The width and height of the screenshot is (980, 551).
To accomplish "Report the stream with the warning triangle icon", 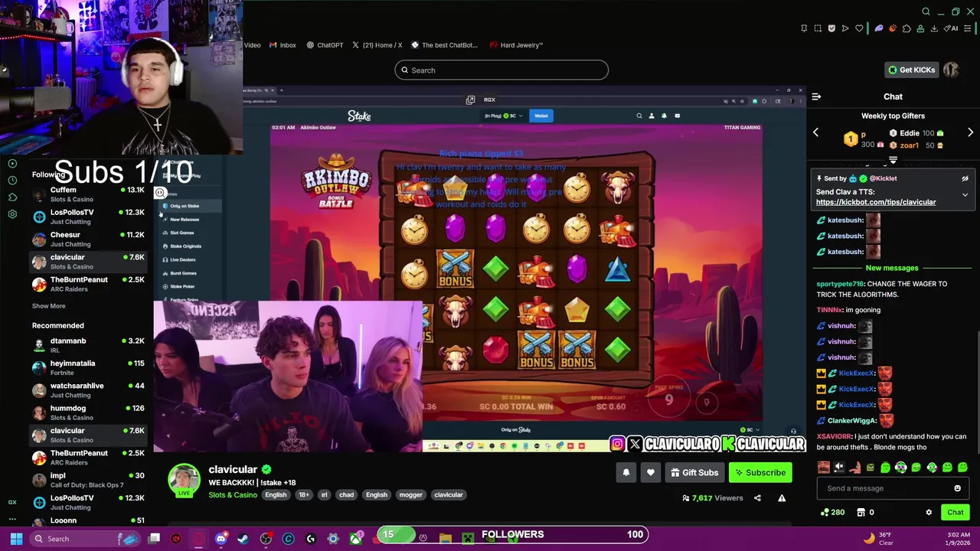I will [782, 498].
